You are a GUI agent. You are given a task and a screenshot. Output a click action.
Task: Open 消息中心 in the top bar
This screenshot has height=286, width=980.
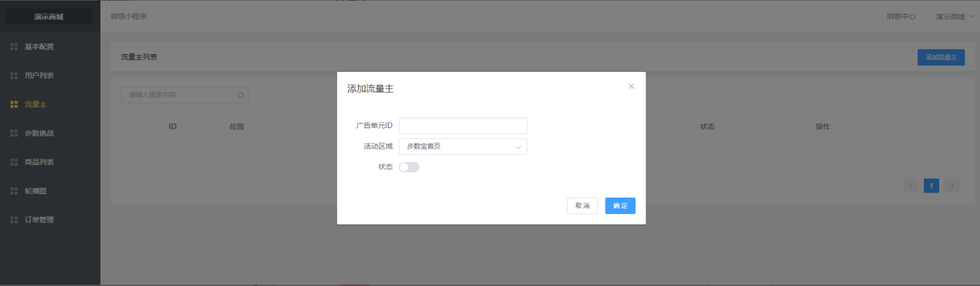(901, 16)
